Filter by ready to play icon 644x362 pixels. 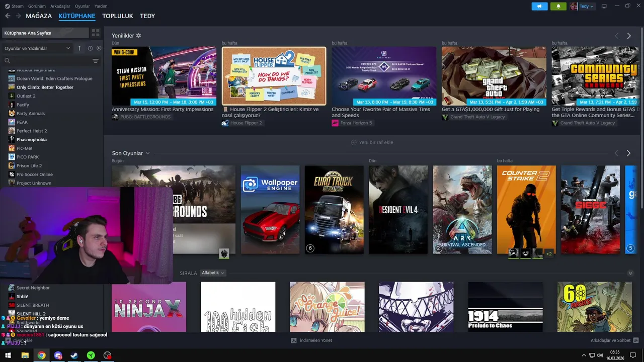[x=99, y=48]
